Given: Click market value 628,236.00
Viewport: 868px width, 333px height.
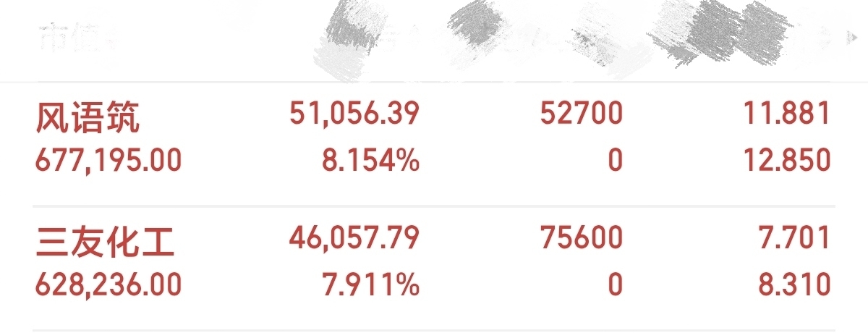Looking at the screenshot, I should (109, 284).
